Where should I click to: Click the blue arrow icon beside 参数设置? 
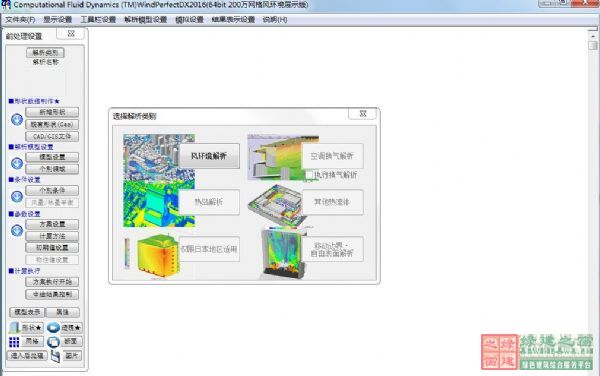click(x=17, y=230)
